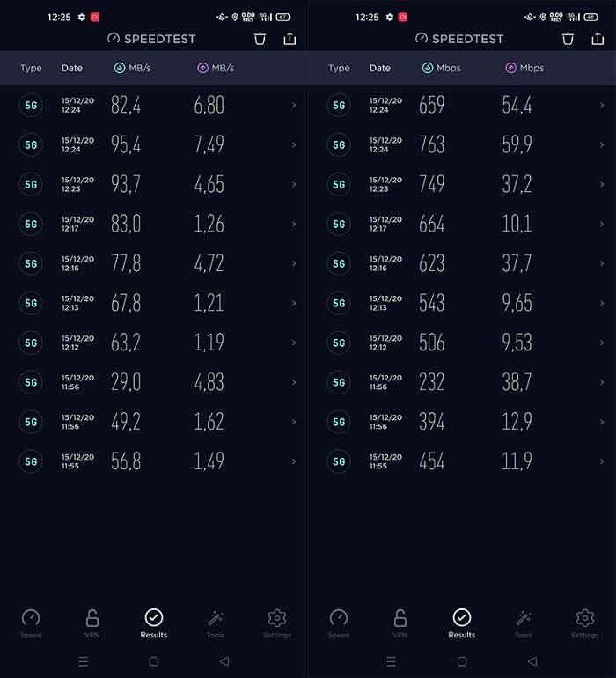Screen dimensions: 616x678
Task: Open details chevron for the 454 Mbps result
Action: pyautogui.click(x=602, y=461)
